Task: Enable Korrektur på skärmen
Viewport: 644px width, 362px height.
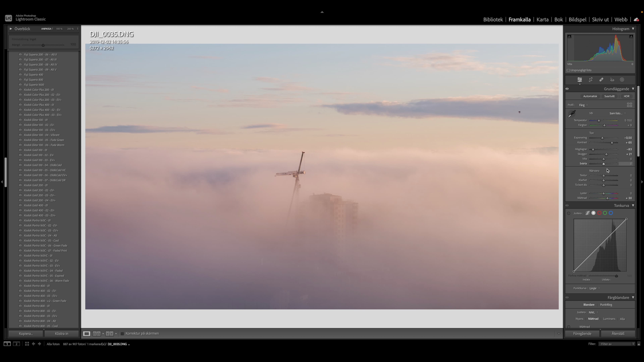Action: pyautogui.click(x=122, y=334)
